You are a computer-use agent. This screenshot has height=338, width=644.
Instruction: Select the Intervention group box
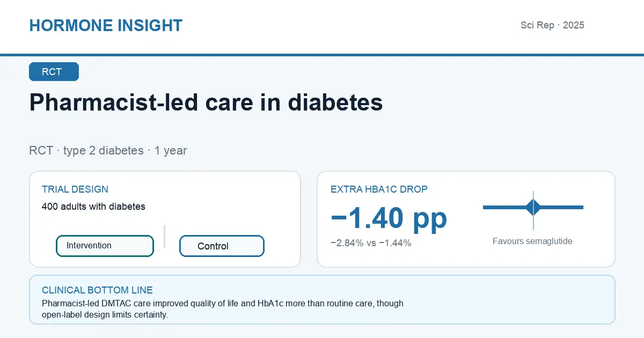point(105,246)
